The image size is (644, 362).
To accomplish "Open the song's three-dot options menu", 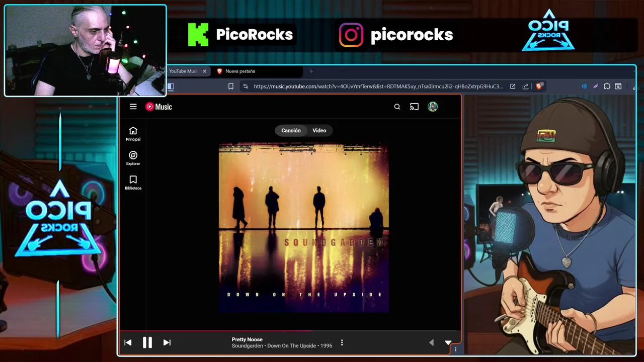I will [342, 343].
